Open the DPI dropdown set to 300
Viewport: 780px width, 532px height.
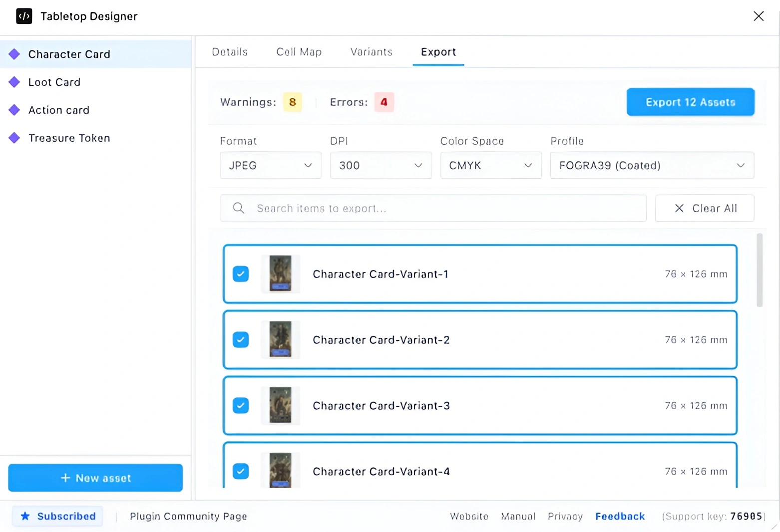pyautogui.click(x=381, y=165)
